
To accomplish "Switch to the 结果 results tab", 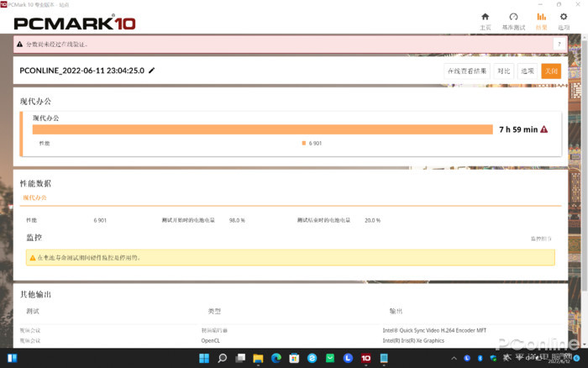I will [541, 21].
